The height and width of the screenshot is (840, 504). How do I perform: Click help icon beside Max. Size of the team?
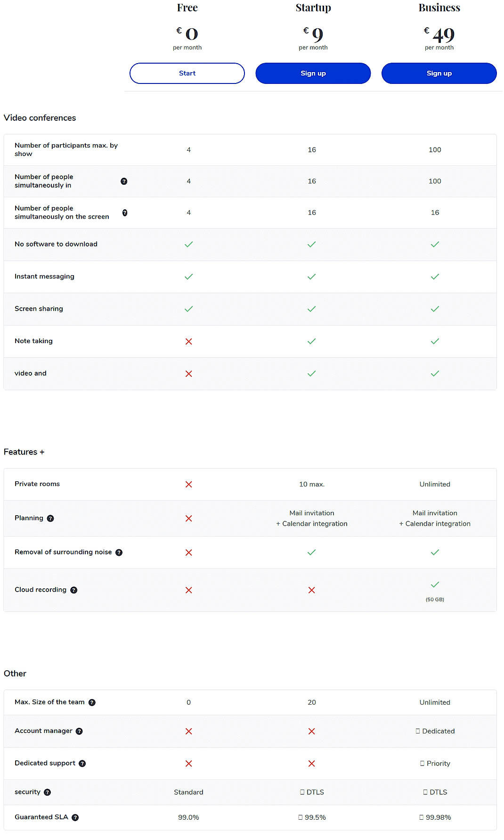point(92,702)
